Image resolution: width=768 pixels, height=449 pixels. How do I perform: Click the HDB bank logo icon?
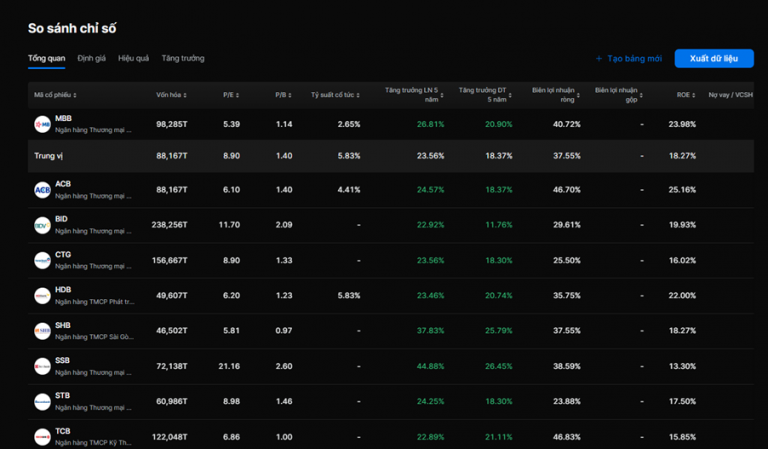42,296
